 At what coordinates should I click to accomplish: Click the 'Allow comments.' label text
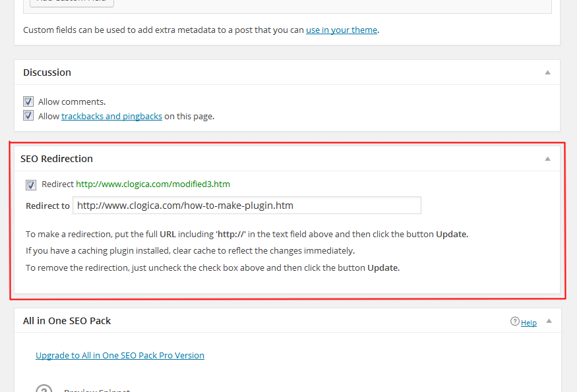72,101
